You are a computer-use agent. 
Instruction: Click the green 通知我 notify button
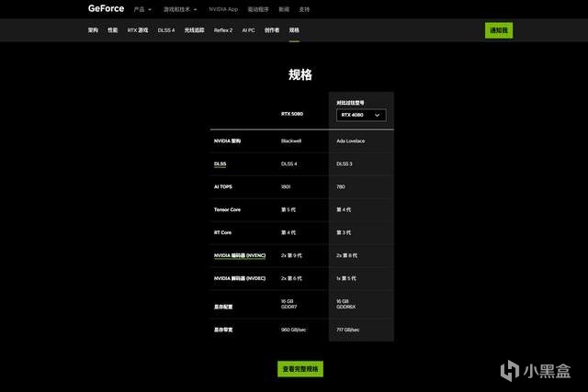(x=499, y=30)
